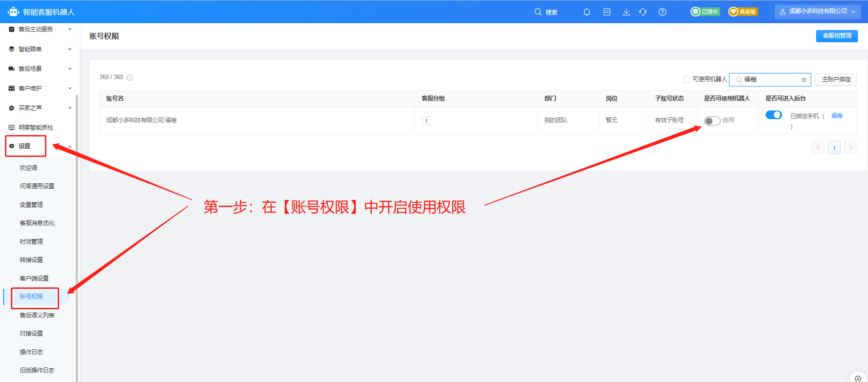Focus the account search input field
This screenshot has width=868, height=382.
pos(770,80)
